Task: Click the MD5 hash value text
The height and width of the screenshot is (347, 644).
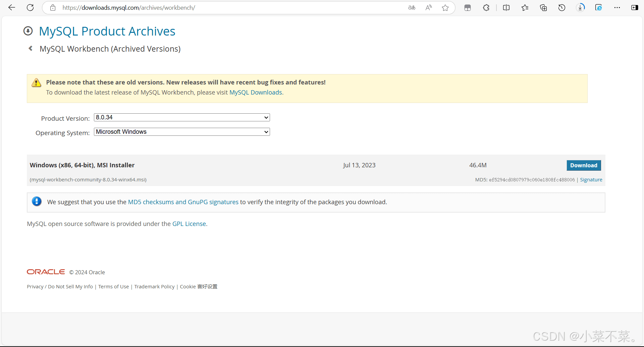Action: point(532,180)
